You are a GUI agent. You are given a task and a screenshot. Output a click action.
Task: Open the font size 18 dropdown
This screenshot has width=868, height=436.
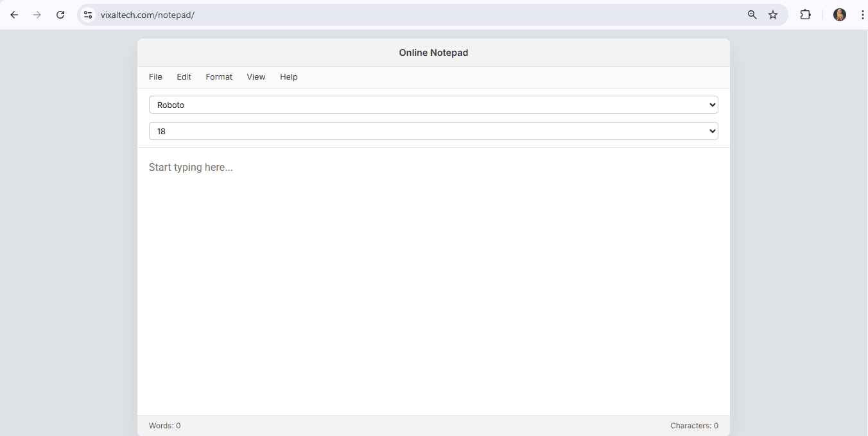coord(433,130)
